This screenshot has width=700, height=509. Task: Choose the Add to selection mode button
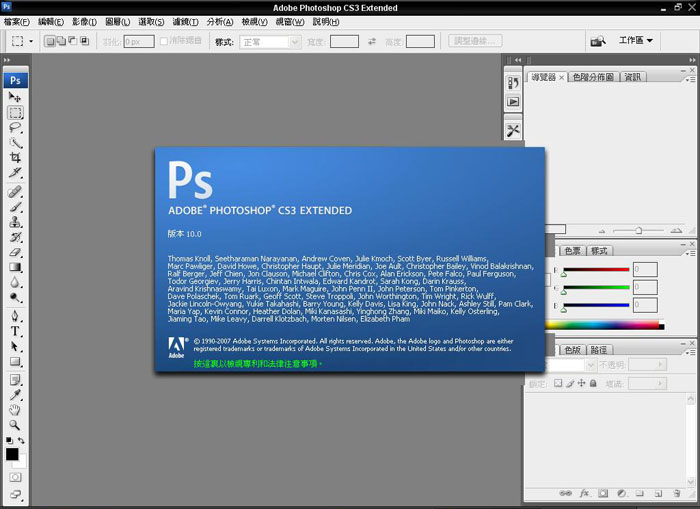pos(62,41)
